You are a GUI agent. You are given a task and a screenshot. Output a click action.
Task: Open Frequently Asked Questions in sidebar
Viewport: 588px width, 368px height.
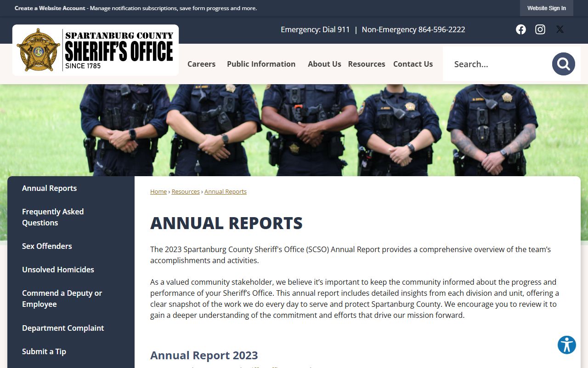[53, 217]
